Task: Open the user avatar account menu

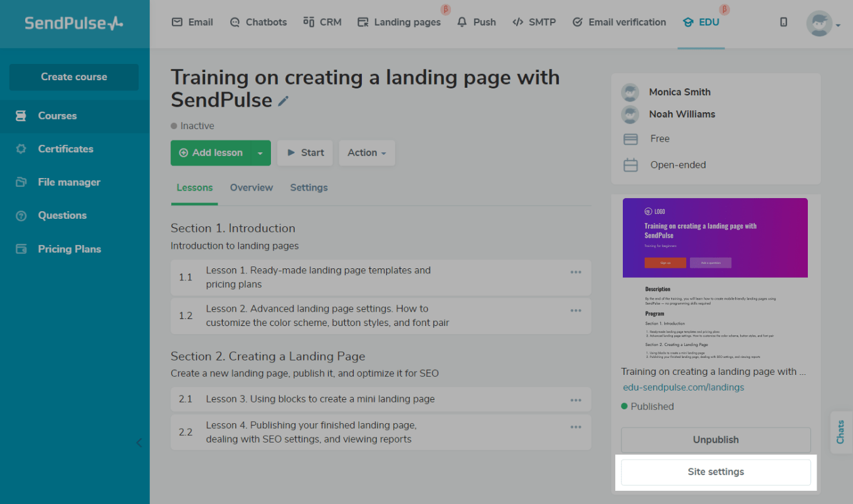Action: coord(822,24)
